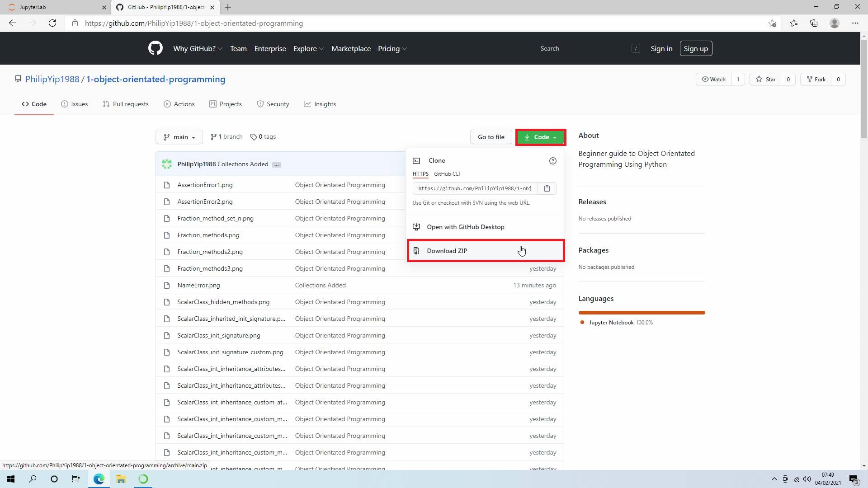Viewport: 868px width, 488px height.
Task: Open browser profile avatar icon
Action: click(x=835, y=23)
